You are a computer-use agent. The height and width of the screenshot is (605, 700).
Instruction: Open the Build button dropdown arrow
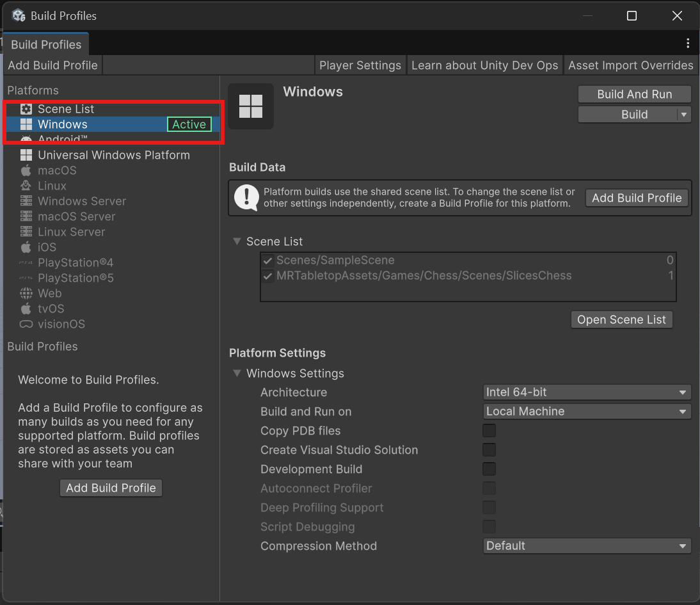pos(684,115)
